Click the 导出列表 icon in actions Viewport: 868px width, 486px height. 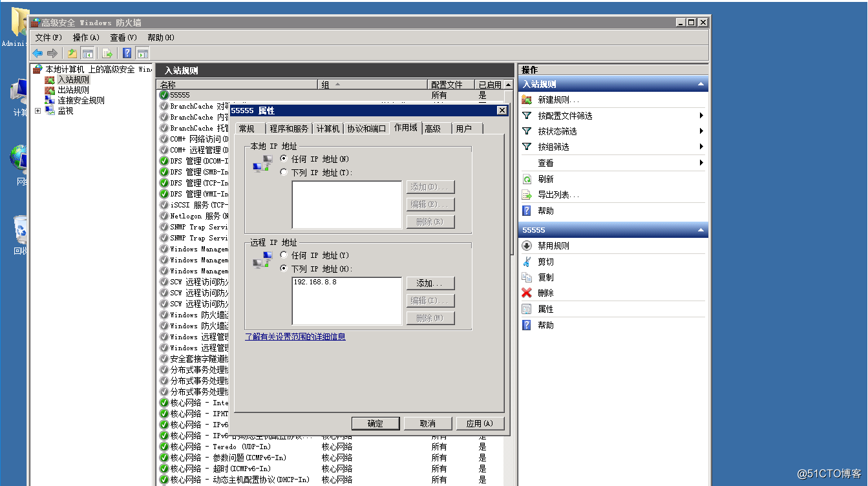pyautogui.click(x=527, y=195)
